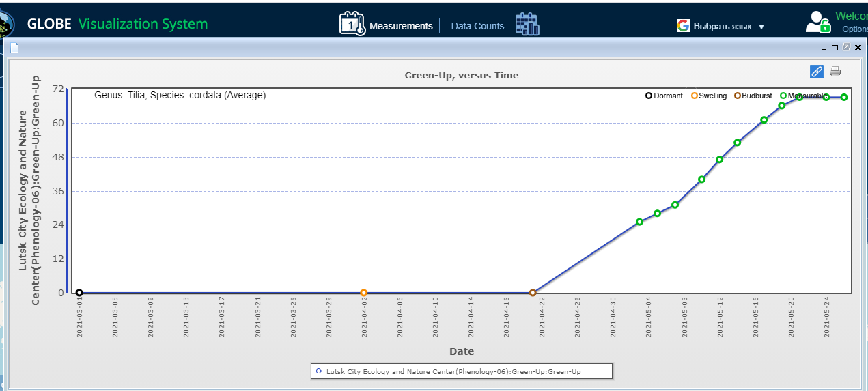This screenshot has height=391, width=868.
Task: Switch to the Measurements tab
Action: coord(401,26)
